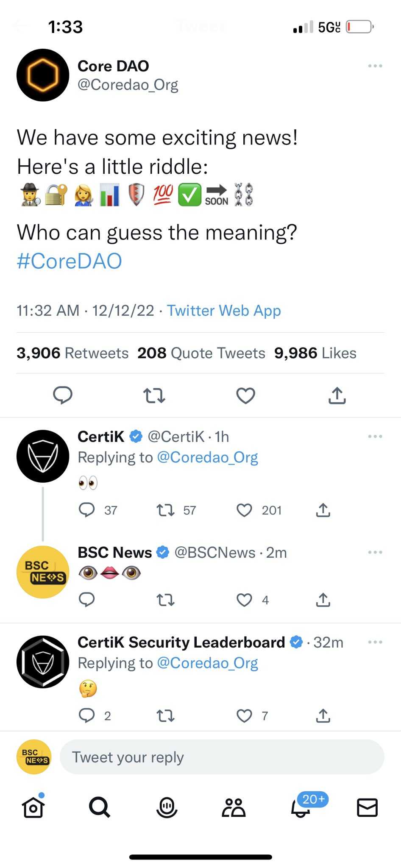Open Communities from bottom navigation
401x868 pixels.
tap(234, 807)
